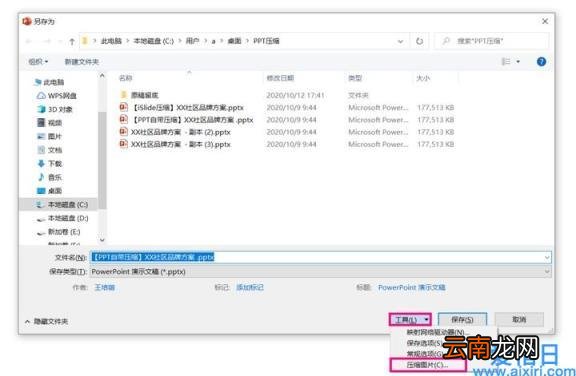Image resolution: width=576 pixels, height=376 pixels.
Task: Select 下载 folder in sidebar
Action: [50, 164]
